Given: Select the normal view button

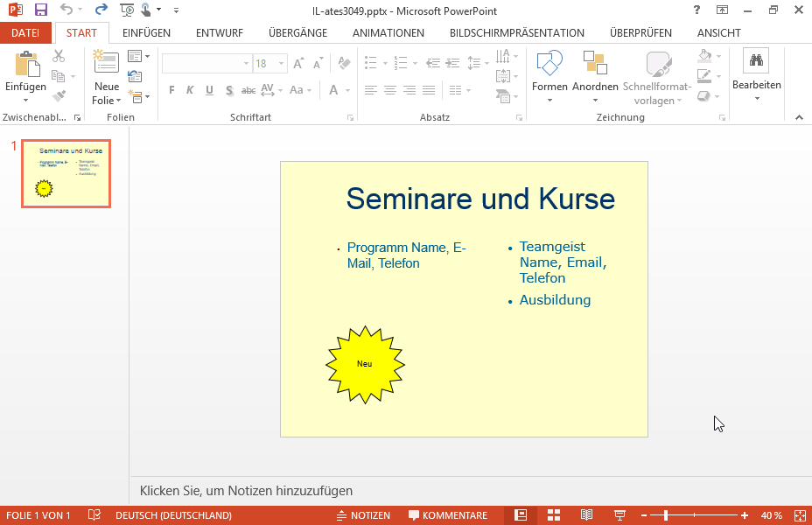Looking at the screenshot, I should pyautogui.click(x=521, y=515).
